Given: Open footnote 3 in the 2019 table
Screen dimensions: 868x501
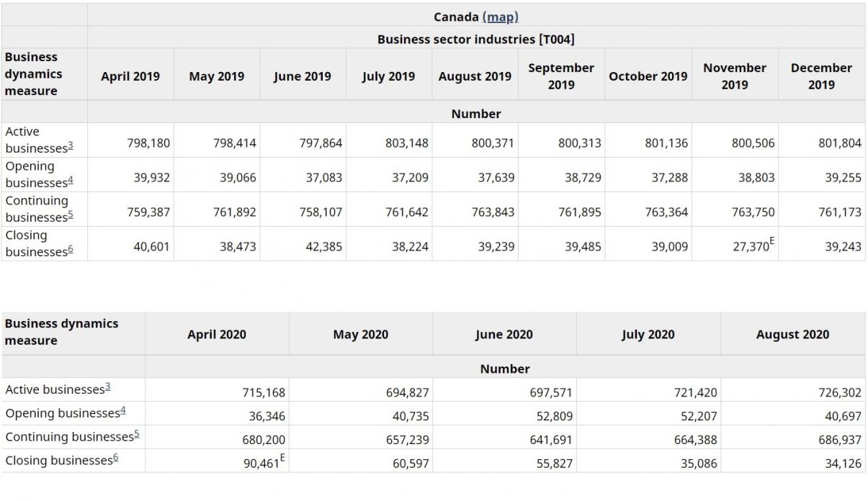Looking at the screenshot, I should click(70, 147).
